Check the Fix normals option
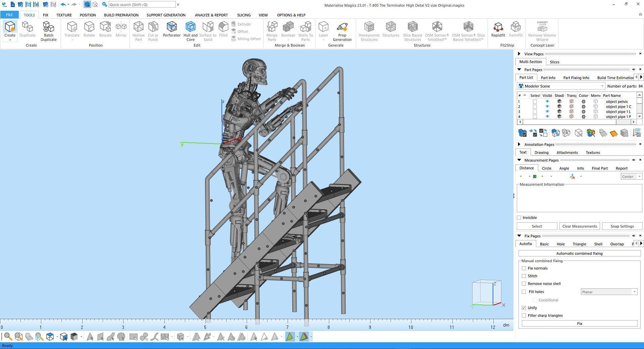This screenshot has height=349, width=644. click(524, 268)
